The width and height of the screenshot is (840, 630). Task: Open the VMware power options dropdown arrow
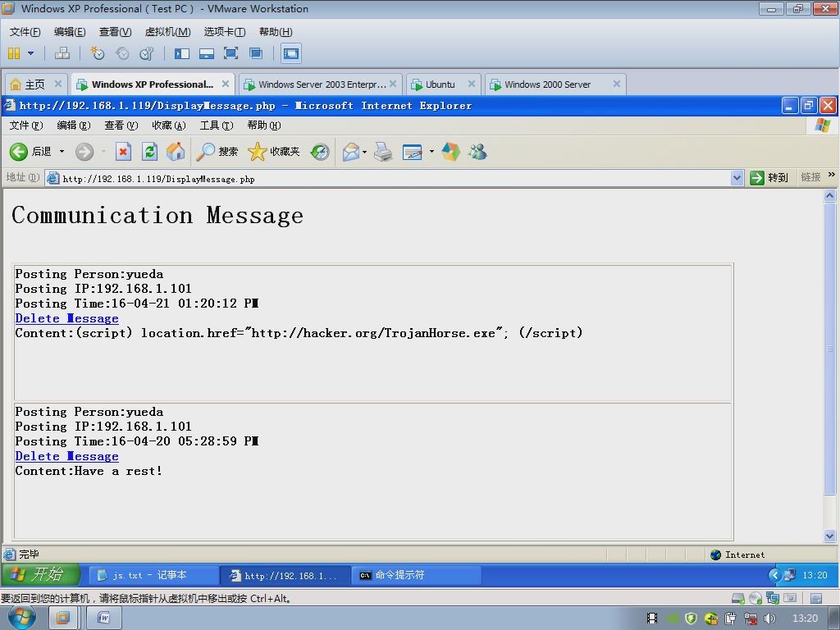pos(30,53)
